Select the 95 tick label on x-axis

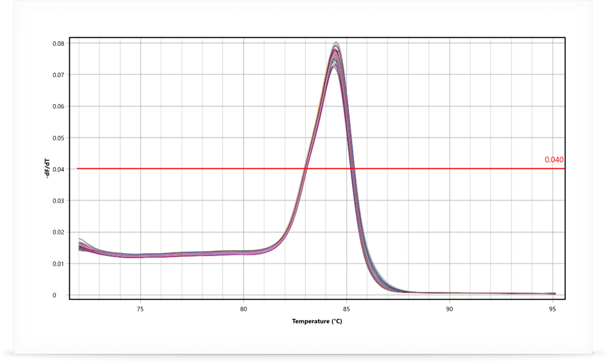[552, 309]
